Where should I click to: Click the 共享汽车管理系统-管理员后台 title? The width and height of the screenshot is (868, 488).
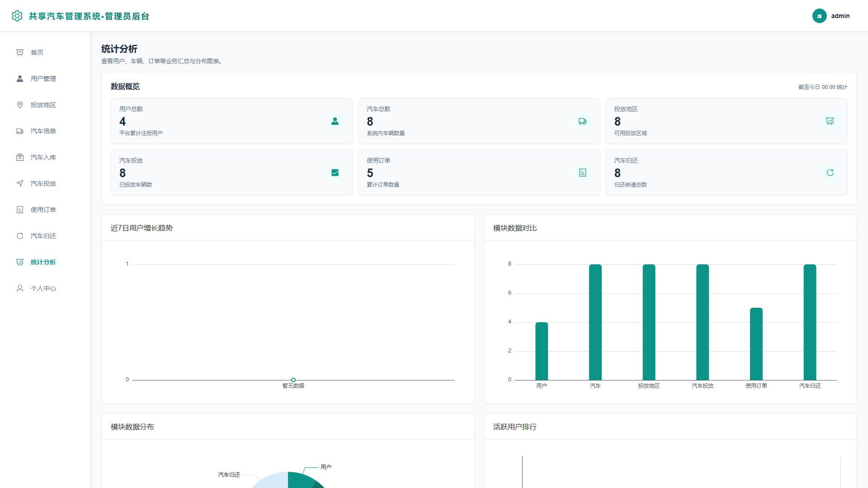[89, 16]
